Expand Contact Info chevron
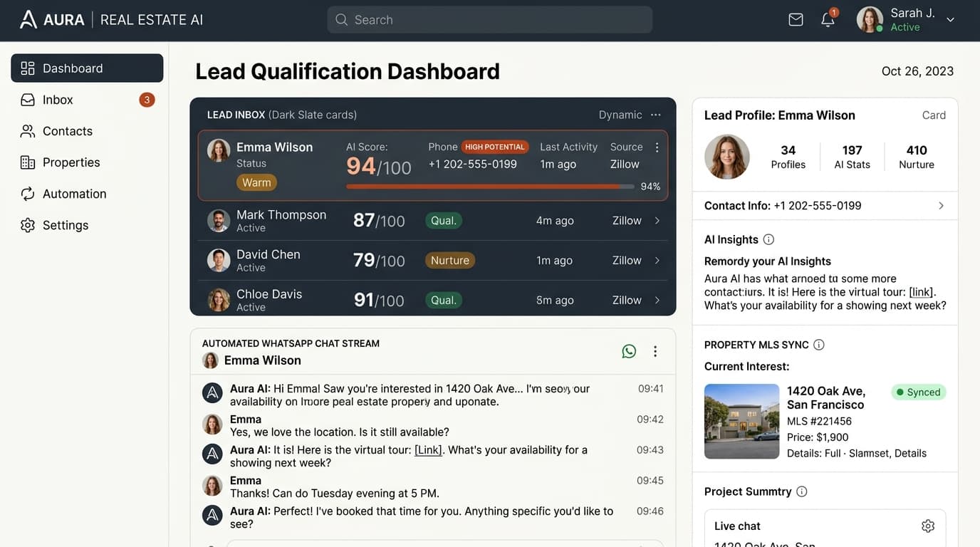This screenshot has height=547, width=980. coord(941,205)
